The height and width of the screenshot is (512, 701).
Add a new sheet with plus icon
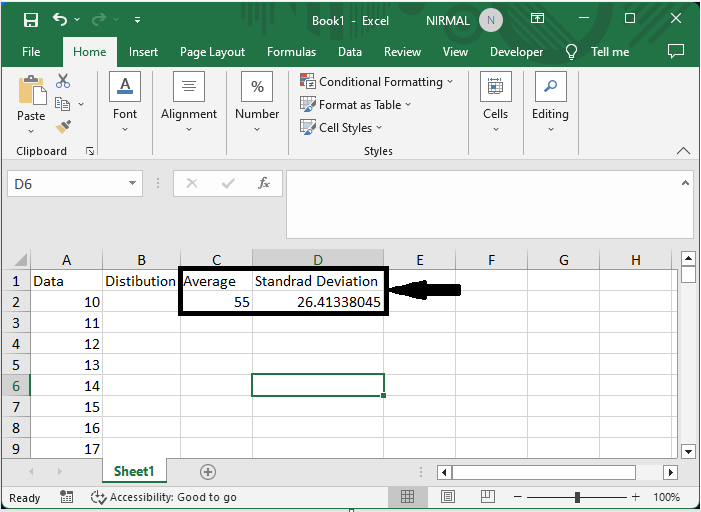(x=208, y=471)
